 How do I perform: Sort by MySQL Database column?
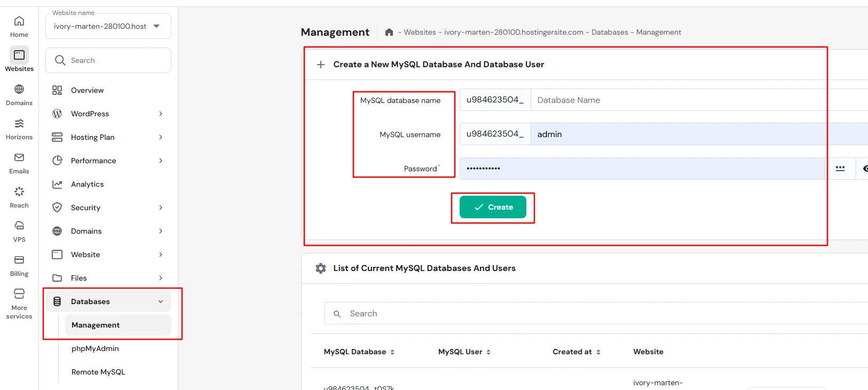(x=359, y=352)
